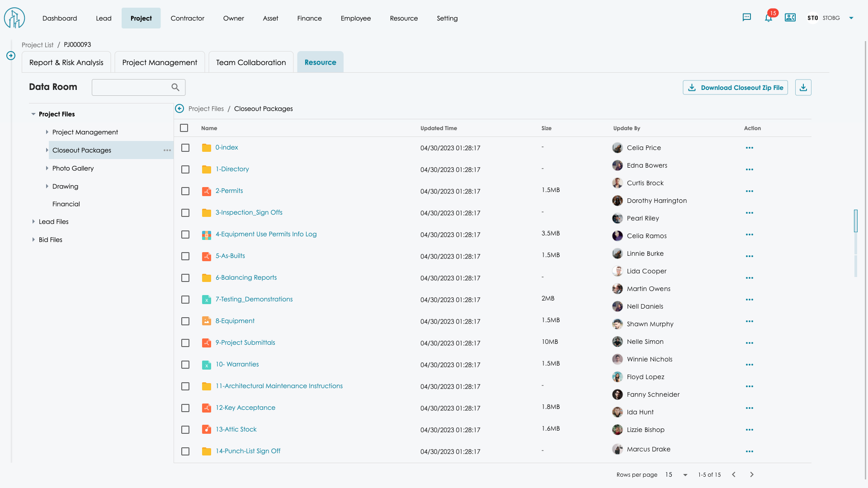Click back arrow beside Project Files breadcrumb
The height and width of the screenshot is (488, 868).
pyautogui.click(x=179, y=109)
